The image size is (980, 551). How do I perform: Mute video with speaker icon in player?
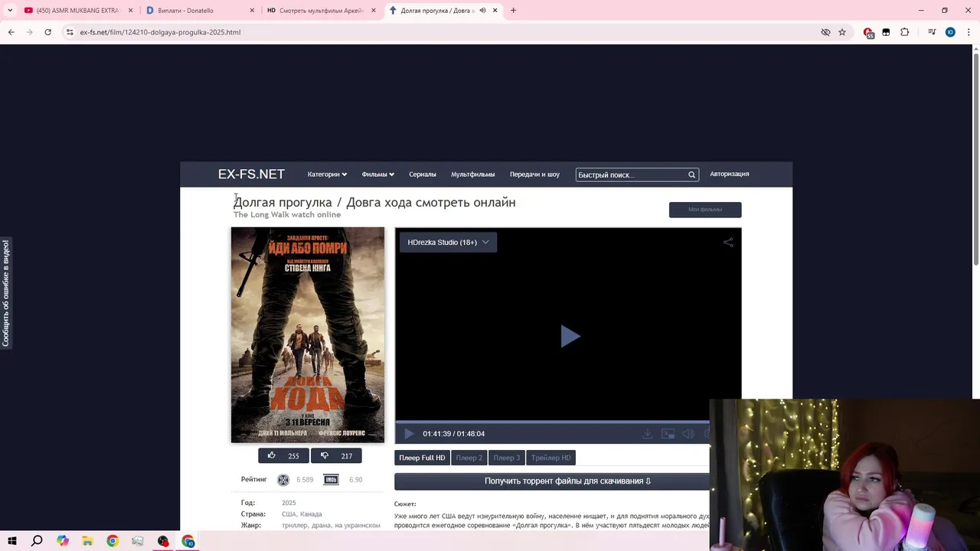point(688,434)
